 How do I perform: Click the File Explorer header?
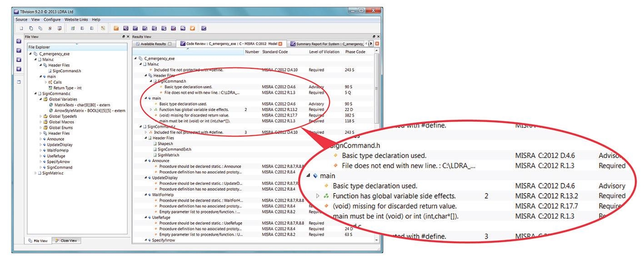click(77, 47)
